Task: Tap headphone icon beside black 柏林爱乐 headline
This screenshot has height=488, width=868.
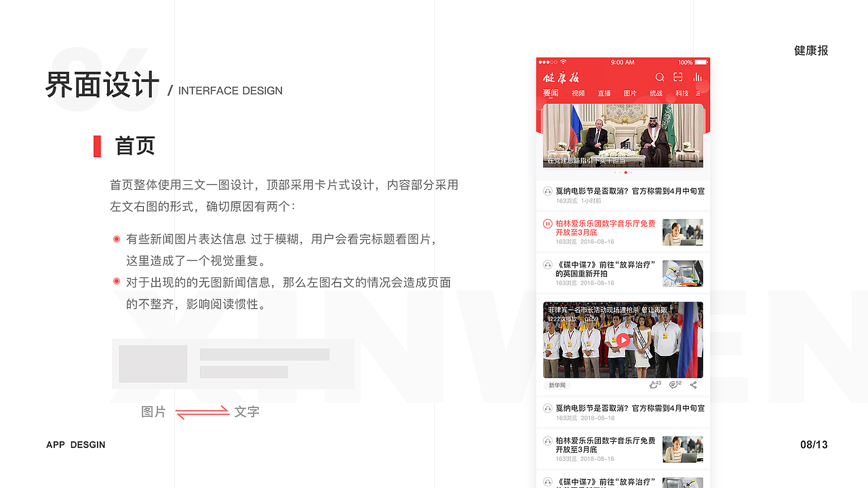Action: (548, 441)
